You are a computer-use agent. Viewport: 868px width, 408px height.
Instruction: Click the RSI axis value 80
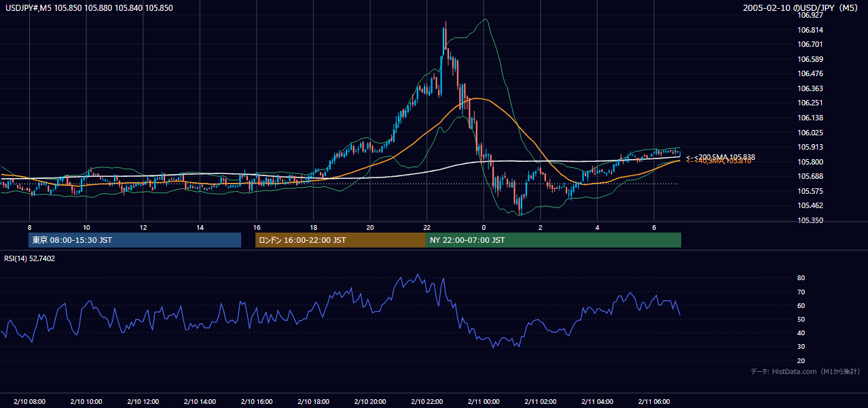[801, 278]
